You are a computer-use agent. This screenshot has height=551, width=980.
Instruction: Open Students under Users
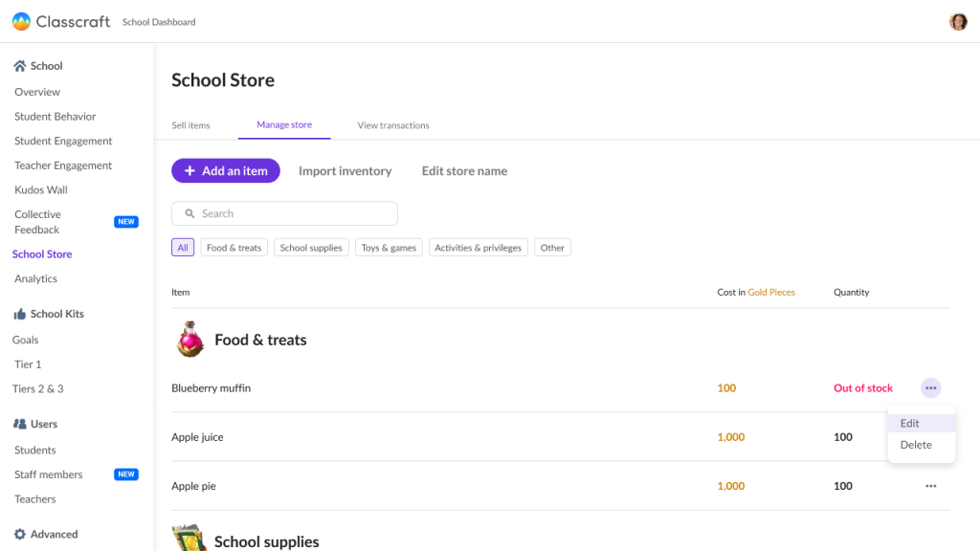(x=35, y=450)
